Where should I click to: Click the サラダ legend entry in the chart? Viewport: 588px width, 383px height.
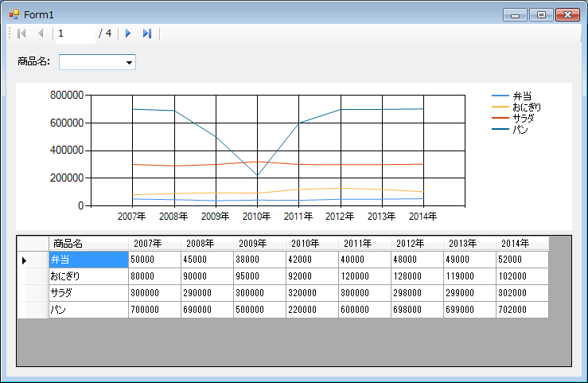(x=523, y=118)
